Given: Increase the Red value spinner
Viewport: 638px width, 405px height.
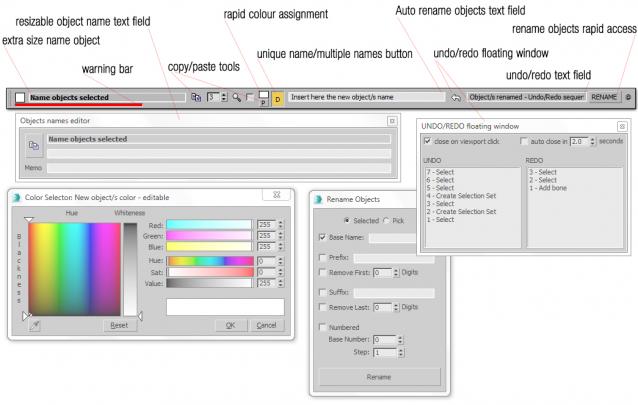Looking at the screenshot, I should tap(280, 223).
